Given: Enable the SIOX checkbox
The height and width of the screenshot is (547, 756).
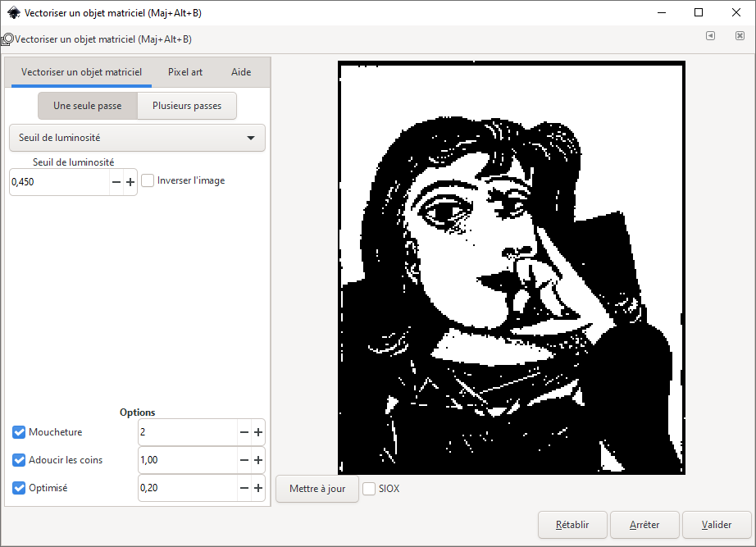Looking at the screenshot, I should pos(369,489).
